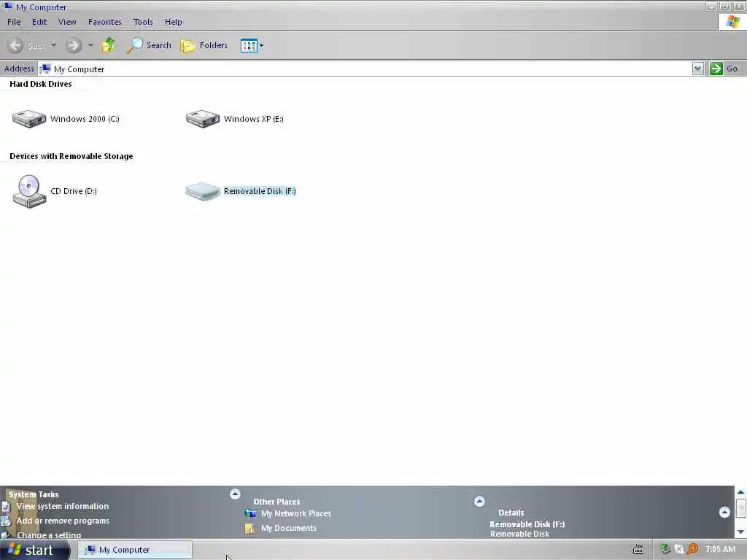Open the address bar dropdown list

pos(697,69)
